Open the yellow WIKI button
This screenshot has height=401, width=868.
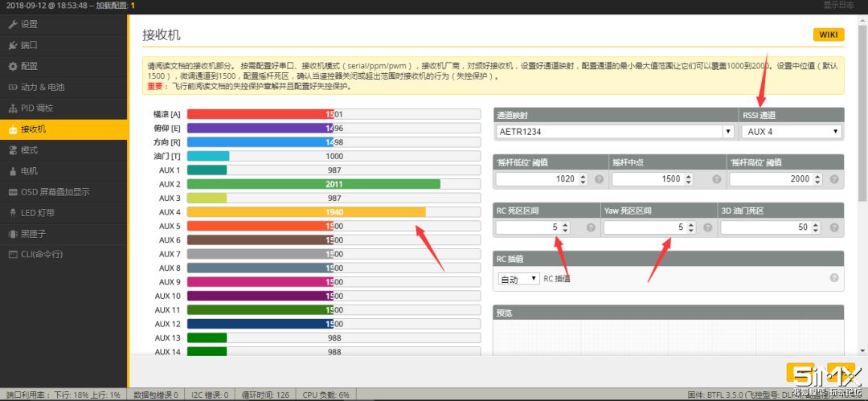click(828, 35)
